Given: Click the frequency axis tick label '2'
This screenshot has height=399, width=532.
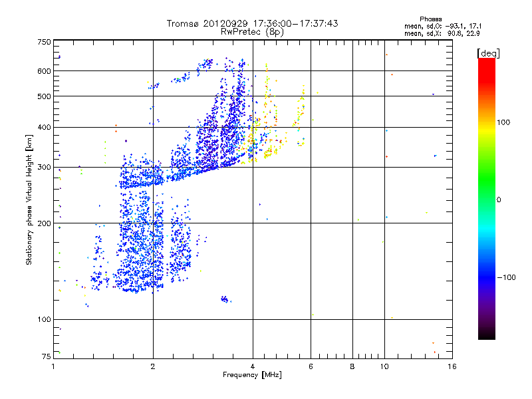Looking at the screenshot, I should pyautogui.click(x=153, y=366).
